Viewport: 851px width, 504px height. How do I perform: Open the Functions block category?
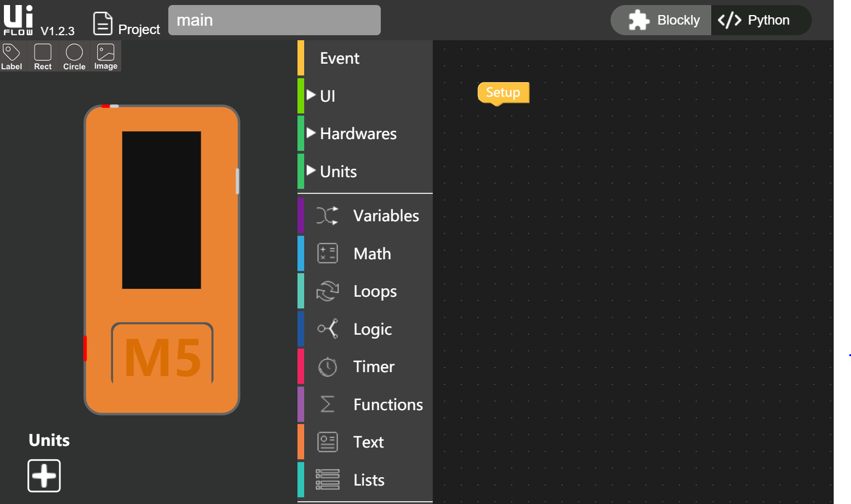365,405
